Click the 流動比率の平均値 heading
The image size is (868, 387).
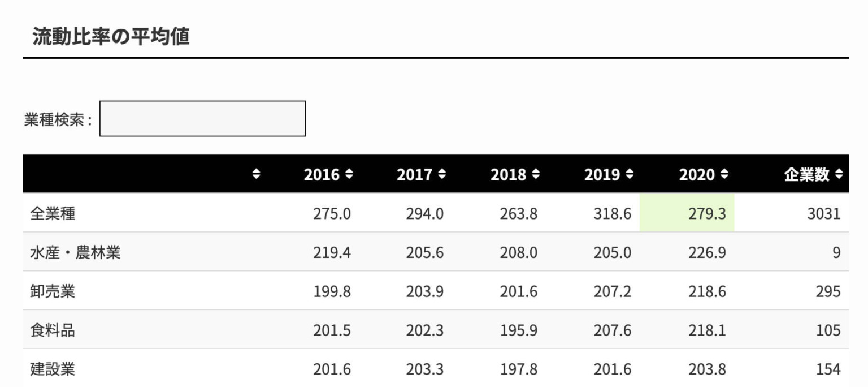coord(111,37)
